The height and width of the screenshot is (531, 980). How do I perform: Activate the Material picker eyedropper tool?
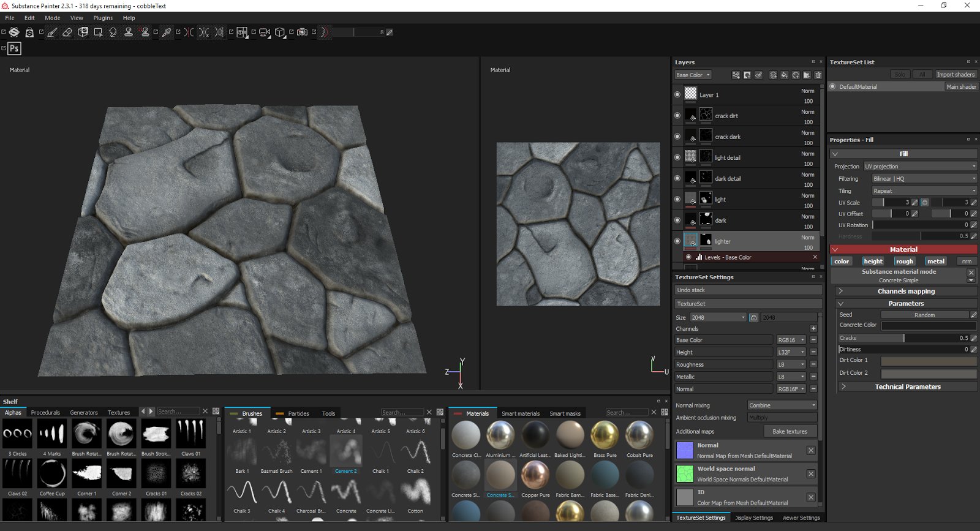coord(167,32)
